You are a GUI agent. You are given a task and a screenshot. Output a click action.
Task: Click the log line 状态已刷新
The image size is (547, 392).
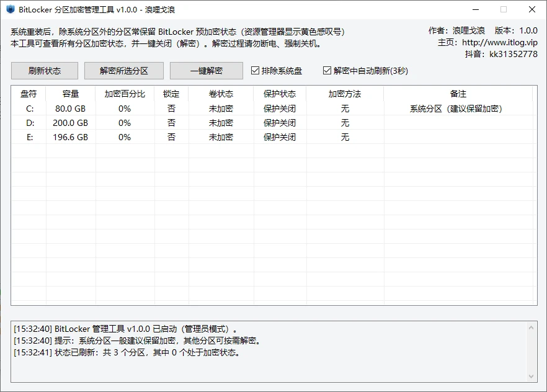[x=127, y=352]
